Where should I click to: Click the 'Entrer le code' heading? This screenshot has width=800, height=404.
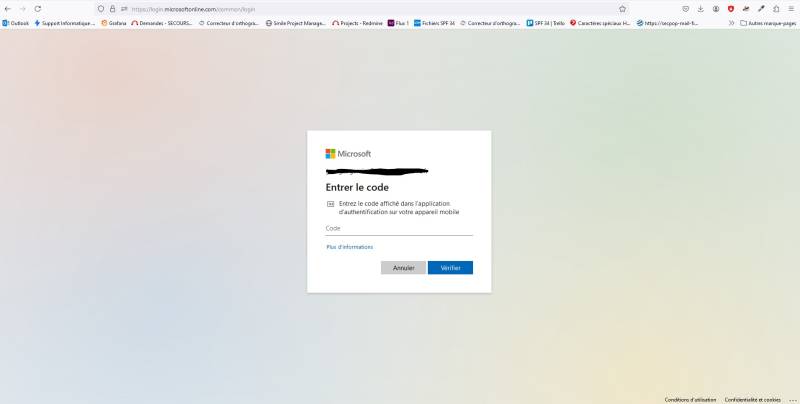357,187
